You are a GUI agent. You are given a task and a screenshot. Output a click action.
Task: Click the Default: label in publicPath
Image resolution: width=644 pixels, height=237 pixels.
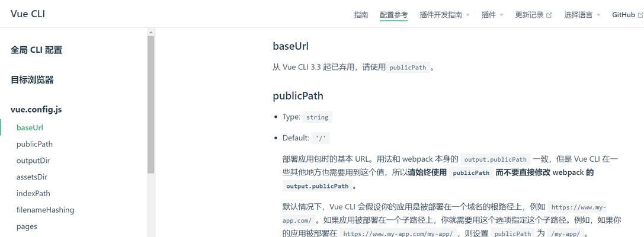tap(296, 138)
